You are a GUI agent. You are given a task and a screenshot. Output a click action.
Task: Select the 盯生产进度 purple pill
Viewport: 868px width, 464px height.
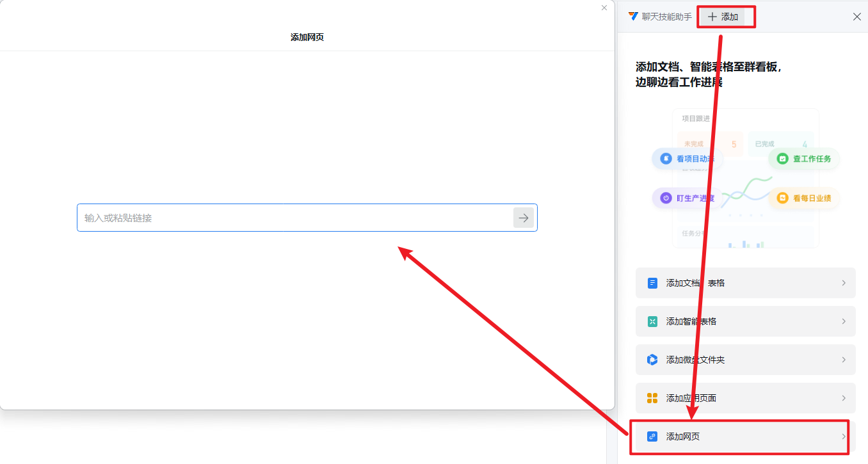[686, 198]
